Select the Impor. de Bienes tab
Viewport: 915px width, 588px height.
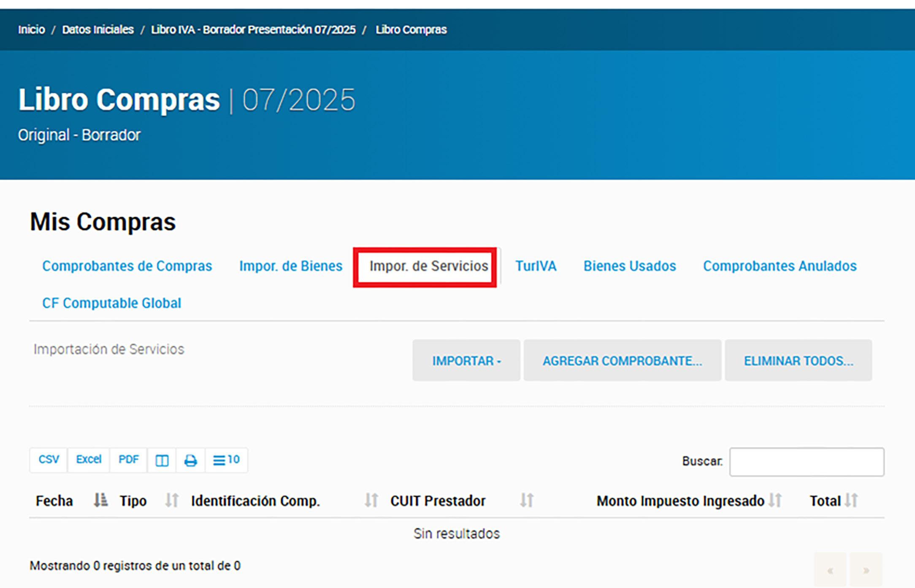pos(290,266)
